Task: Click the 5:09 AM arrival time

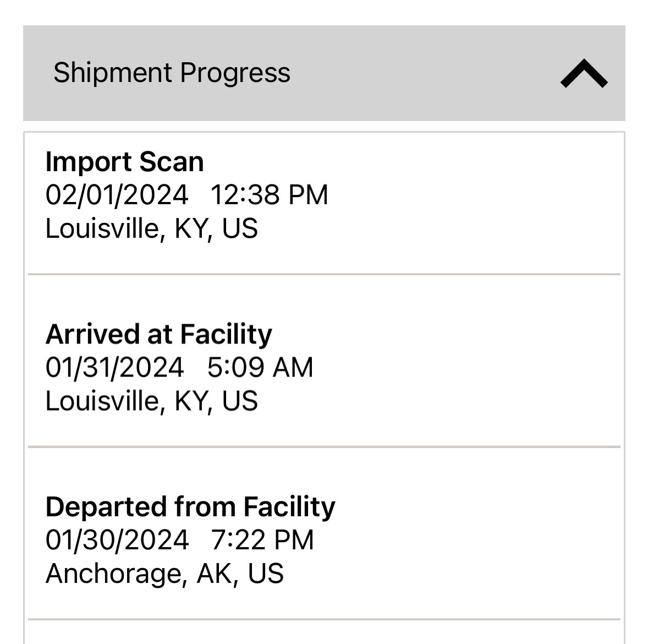Action: (260, 367)
